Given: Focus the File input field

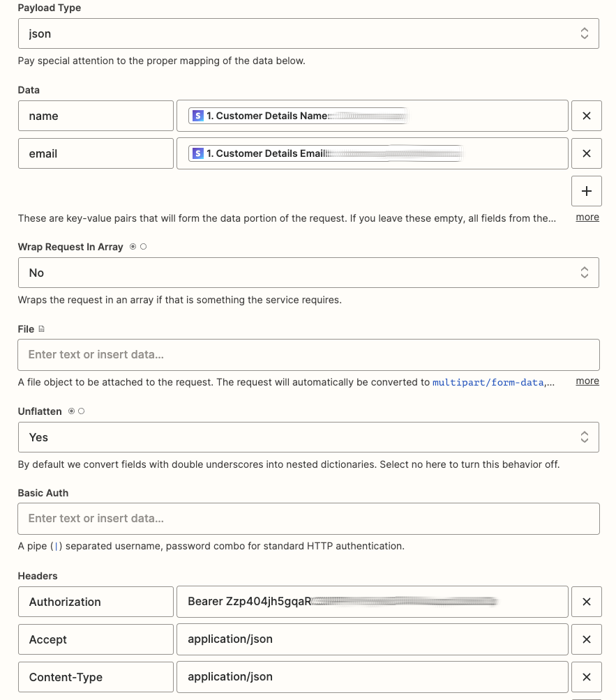Looking at the screenshot, I should [x=308, y=354].
